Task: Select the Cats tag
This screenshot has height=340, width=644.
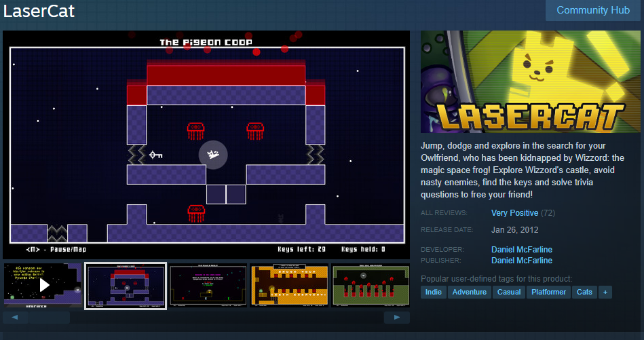Action: pyautogui.click(x=584, y=292)
